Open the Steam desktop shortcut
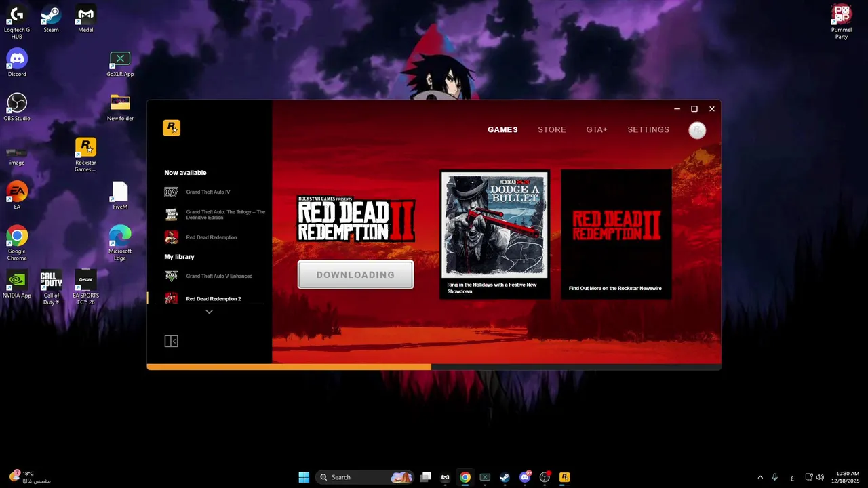This screenshot has height=488, width=868. click(x=51, y=20)
